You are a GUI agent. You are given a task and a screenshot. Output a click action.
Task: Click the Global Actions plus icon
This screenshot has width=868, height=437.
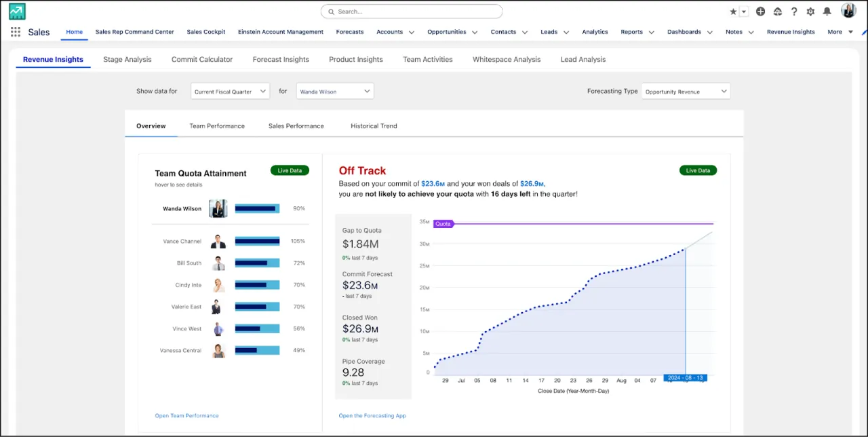point(760,12)
